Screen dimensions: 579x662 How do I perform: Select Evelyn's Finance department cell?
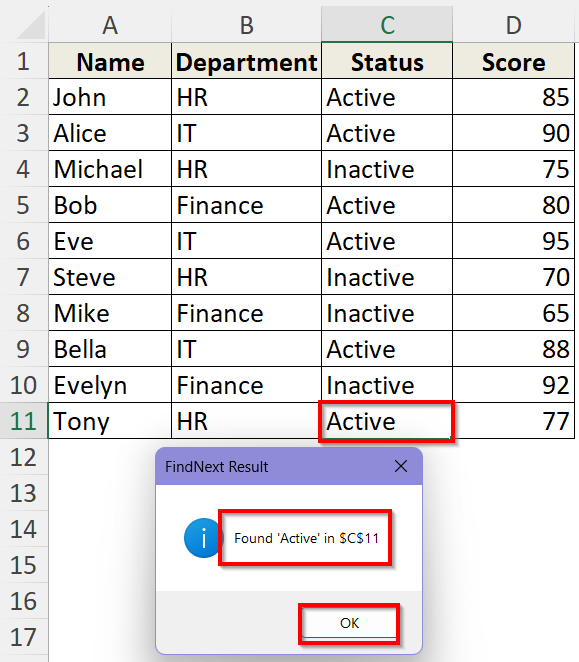246,385
